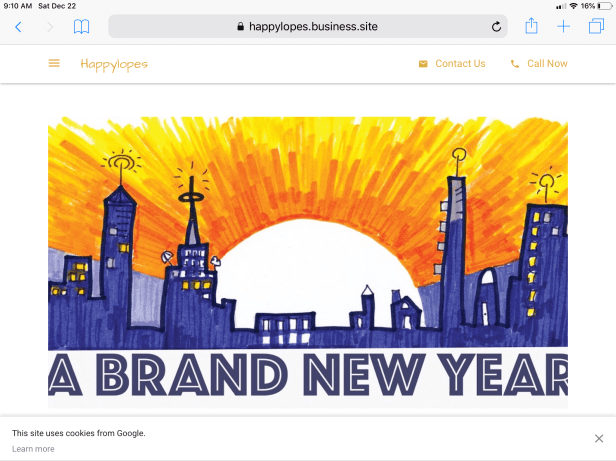This screenshot has width=616, height=461.
Task: Open the site hamburger menu
Action: (54, 64)
